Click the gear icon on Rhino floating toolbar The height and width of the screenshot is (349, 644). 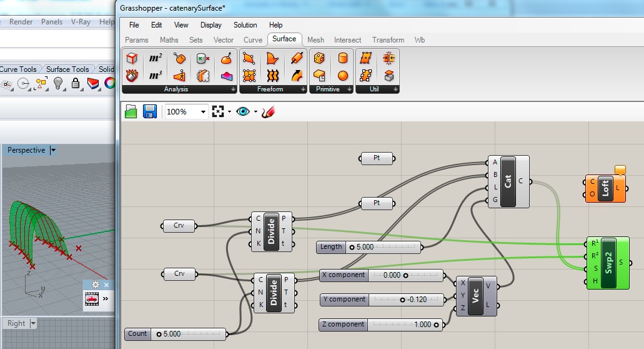(x=96, y=285)
